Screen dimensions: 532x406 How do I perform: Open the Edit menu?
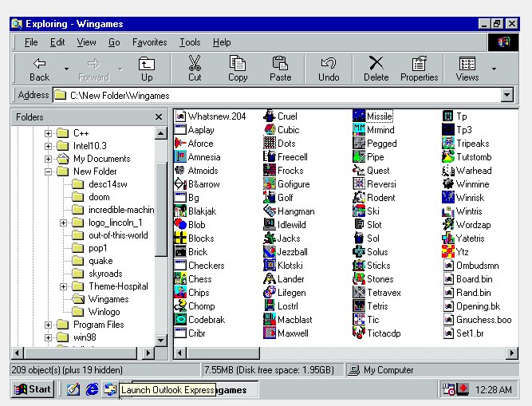click(57, 42)
